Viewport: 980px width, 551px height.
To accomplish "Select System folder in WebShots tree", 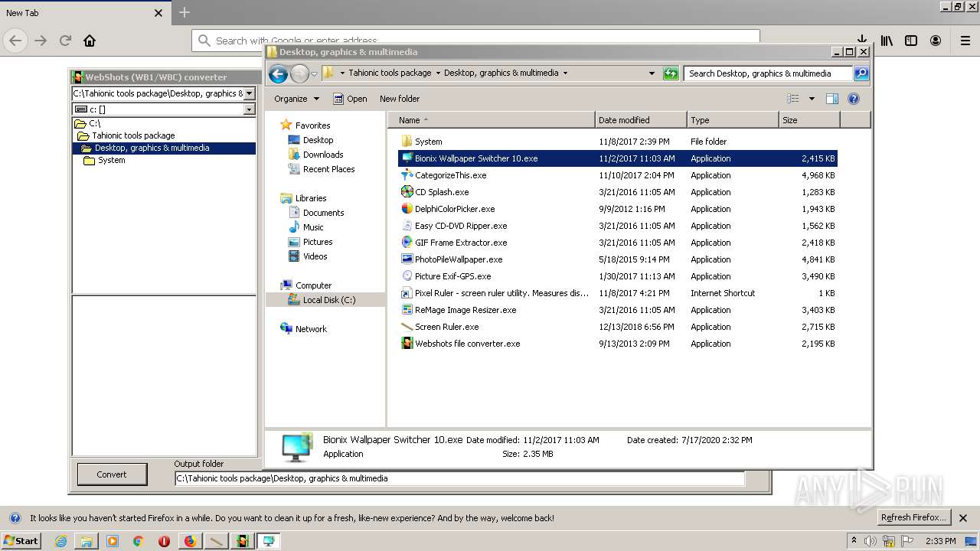I will pos(104,160).
